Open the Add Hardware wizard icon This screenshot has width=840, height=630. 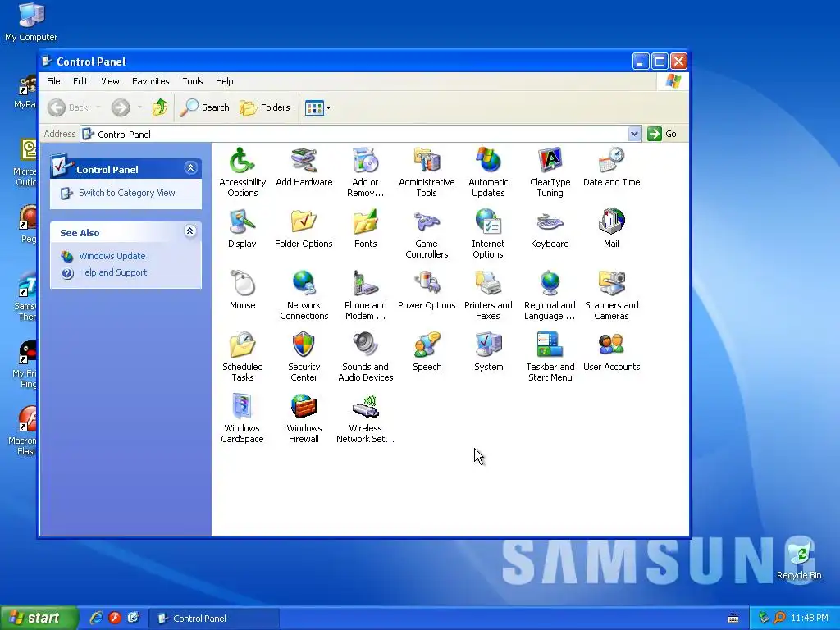[304, 161]
